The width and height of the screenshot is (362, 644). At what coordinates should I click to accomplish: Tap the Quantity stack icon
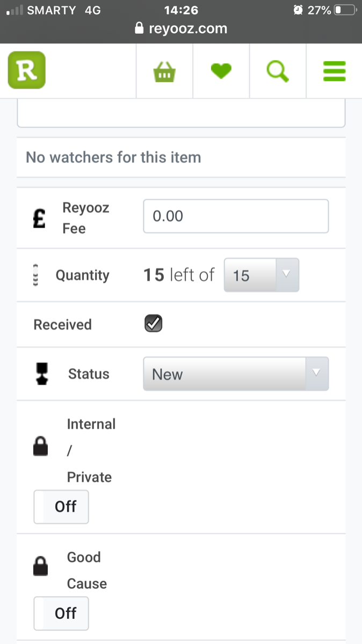coord(37,275)
